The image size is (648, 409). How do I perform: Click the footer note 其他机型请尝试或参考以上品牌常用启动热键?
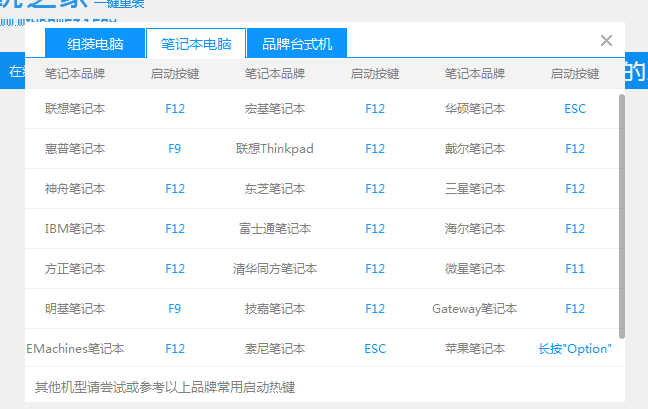point(165,387)
